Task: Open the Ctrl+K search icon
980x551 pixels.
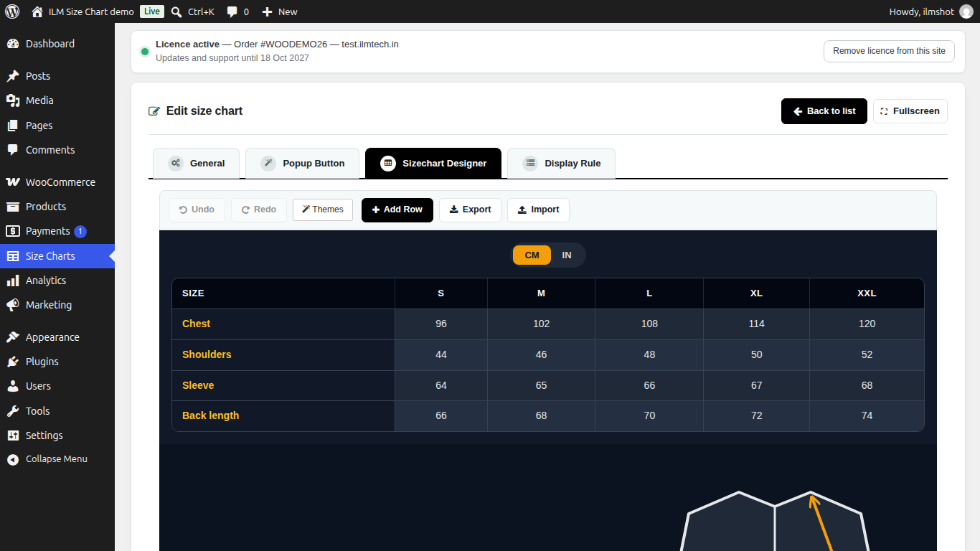Action: coord(176,11)
